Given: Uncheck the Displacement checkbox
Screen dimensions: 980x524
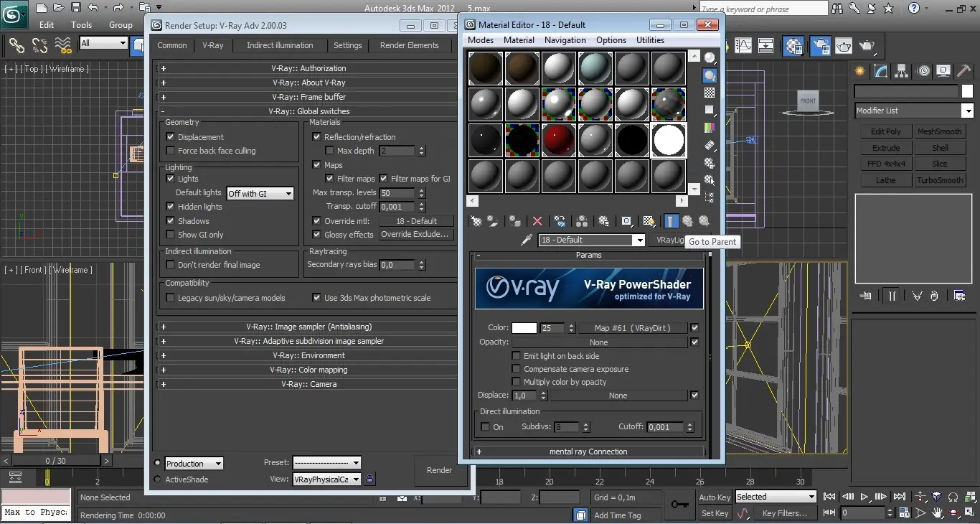Looking at the screenshot, I should pyautogui.click(x=170, y=136).
